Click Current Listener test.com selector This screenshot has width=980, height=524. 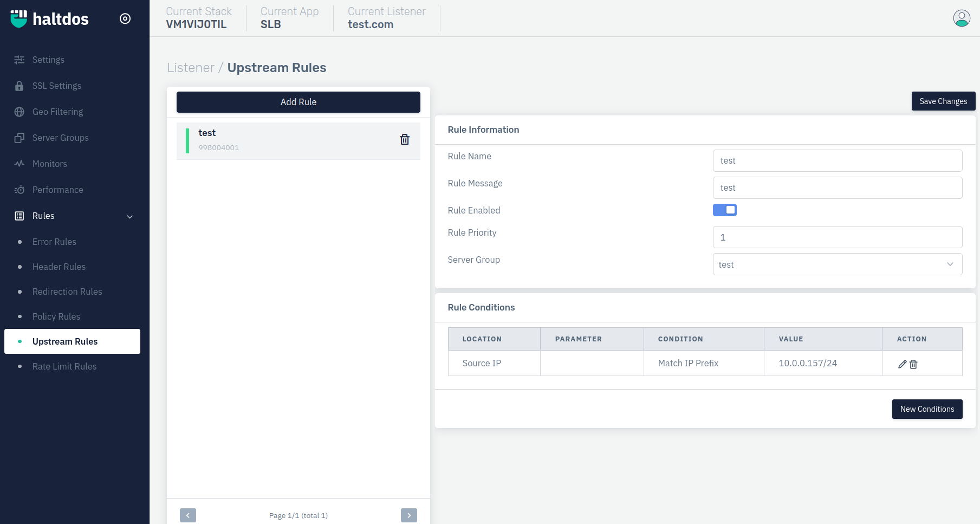point(386,18)
